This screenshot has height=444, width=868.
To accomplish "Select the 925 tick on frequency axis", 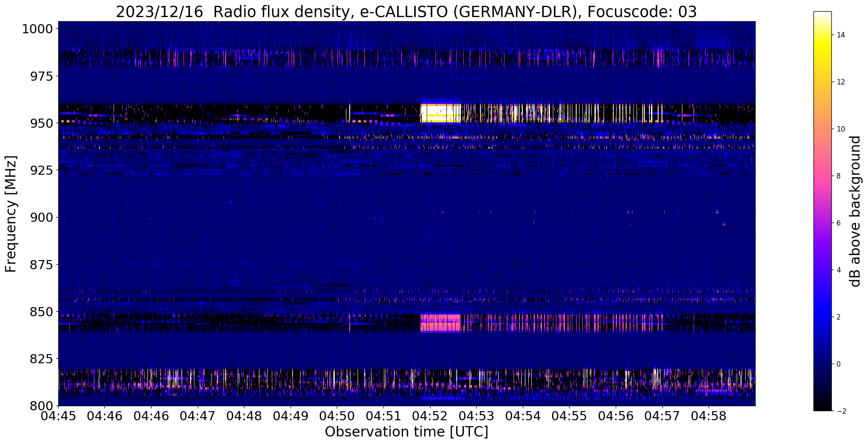I will pos(41,170).
